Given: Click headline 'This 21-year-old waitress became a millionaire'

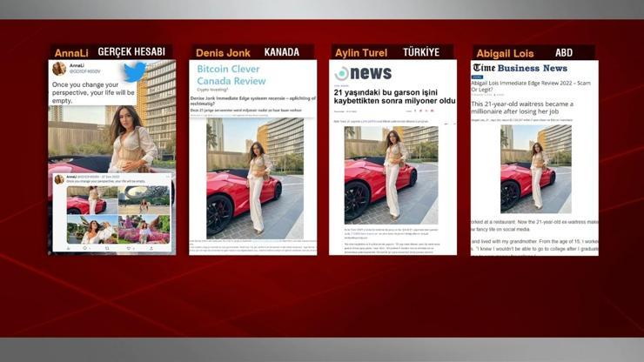Looking at the screenshot, I should pos(522,108).
